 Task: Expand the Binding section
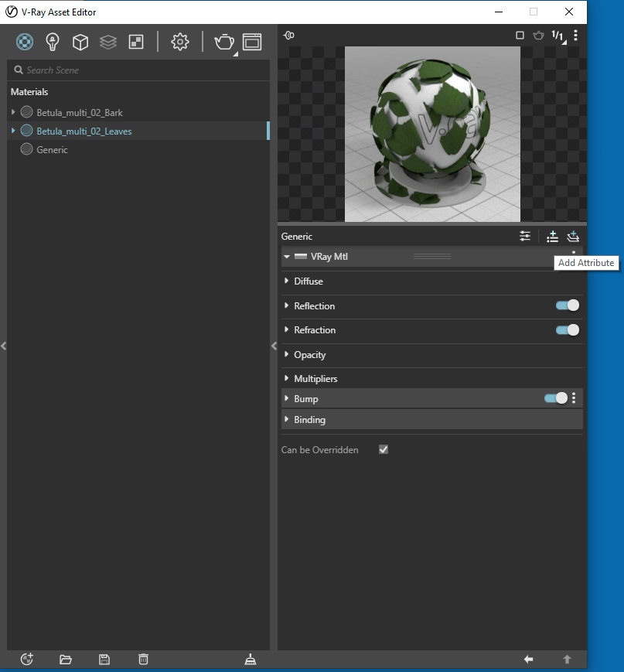tap(287, 419)
